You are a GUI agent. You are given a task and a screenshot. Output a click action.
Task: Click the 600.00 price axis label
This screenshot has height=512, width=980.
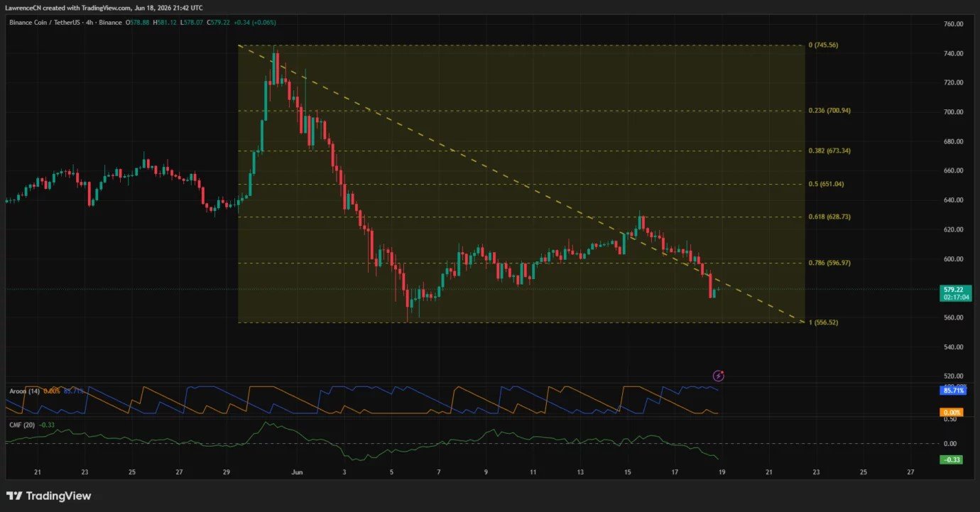coord(952,259)
